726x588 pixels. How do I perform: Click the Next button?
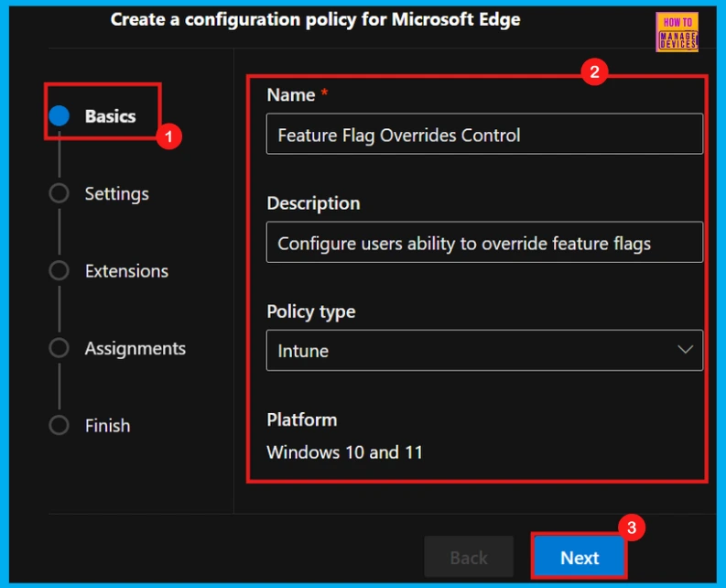pyautogui.click(x=580, y=557)
